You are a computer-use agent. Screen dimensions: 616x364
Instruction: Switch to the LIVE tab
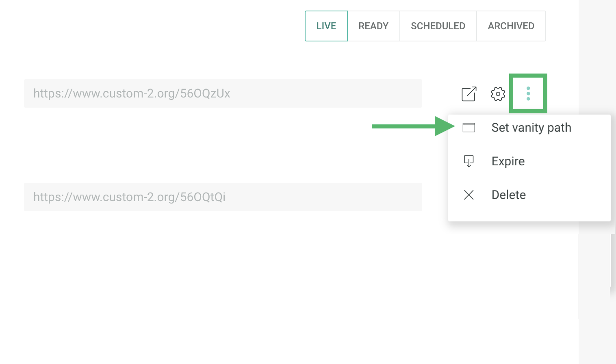tap(326, 26)
